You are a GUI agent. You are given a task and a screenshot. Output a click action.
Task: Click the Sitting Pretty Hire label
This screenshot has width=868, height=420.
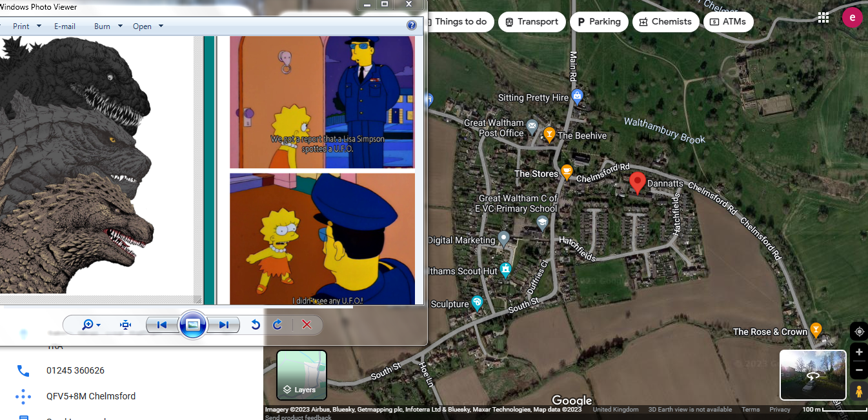tap(533, 98)
